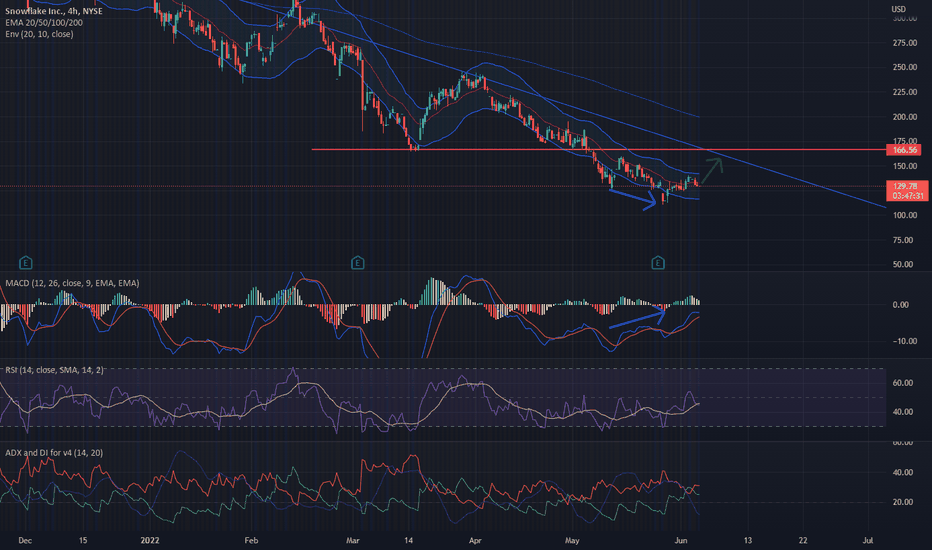Click the ADX 20.00 axis value

[x=903, y=502]
